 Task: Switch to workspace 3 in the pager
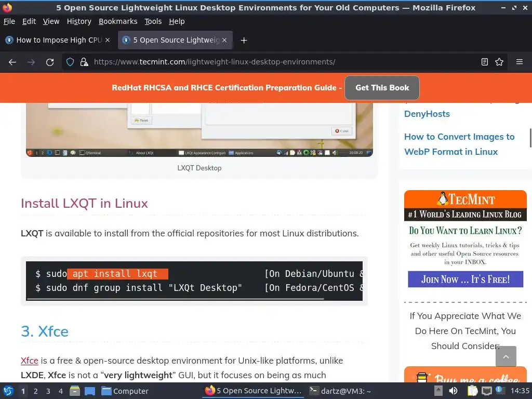pyautogui.click(x=48, y=391)
